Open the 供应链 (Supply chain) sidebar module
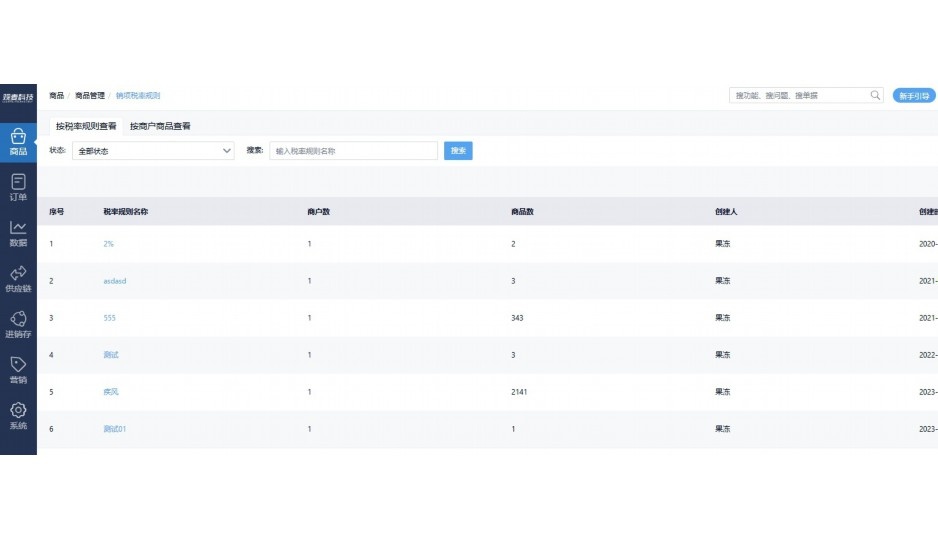Screen dimensions: 938x539 [x=18, y=279]
